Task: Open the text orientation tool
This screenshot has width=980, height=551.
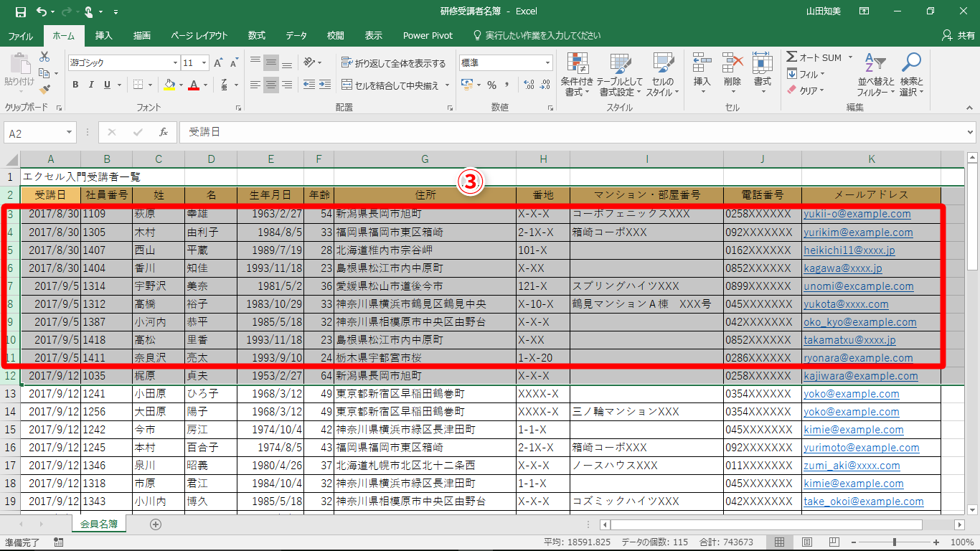Action: pyautogui.click(x=309, y=62)
